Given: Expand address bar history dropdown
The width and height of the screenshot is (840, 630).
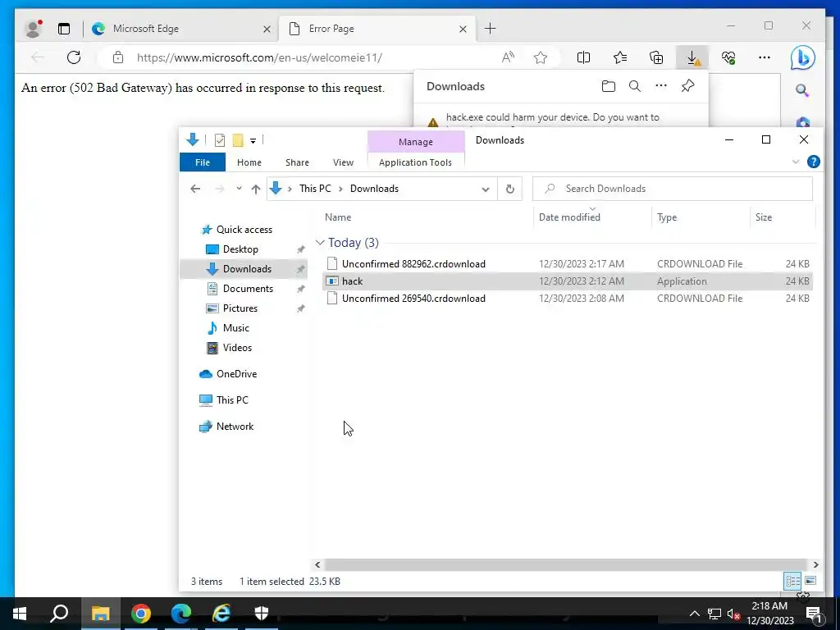Looking at the screenshot, I should point(486,189).
